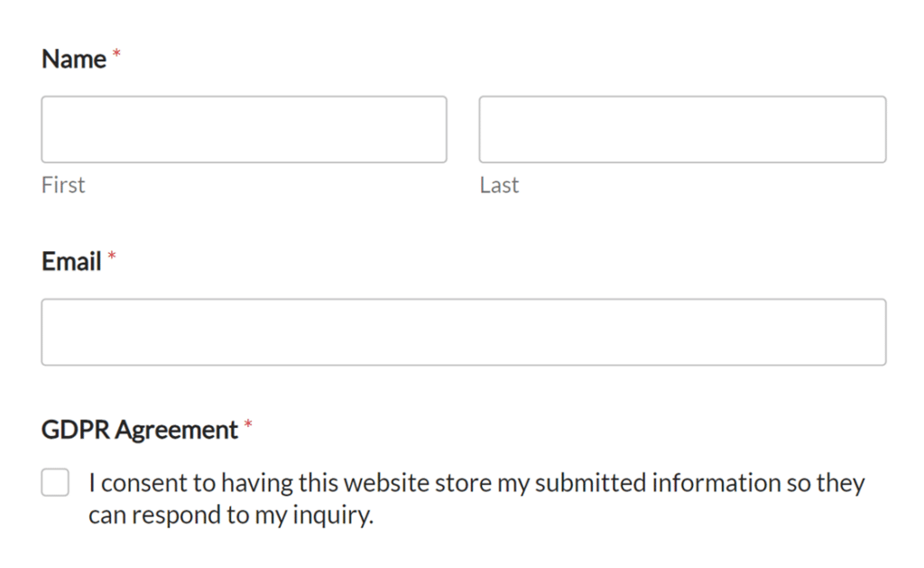
Task: Click the bold Name field label
Action: coord(74,60)
